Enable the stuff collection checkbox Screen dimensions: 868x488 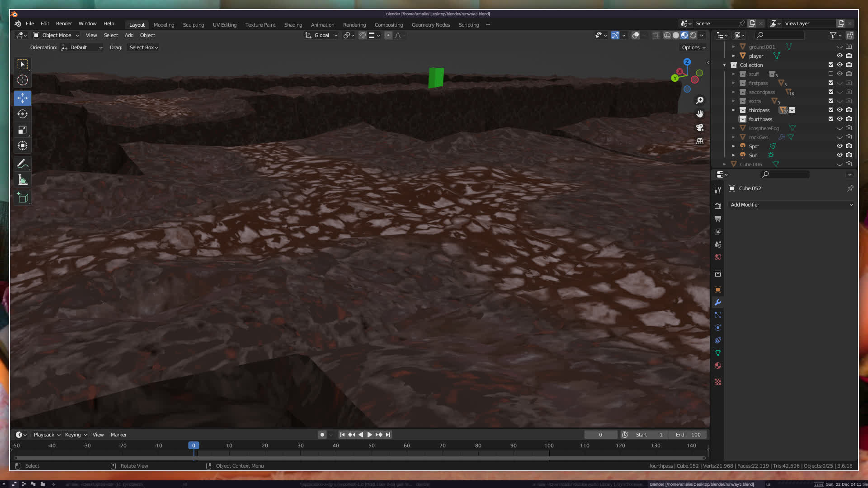tap(830, 74)
